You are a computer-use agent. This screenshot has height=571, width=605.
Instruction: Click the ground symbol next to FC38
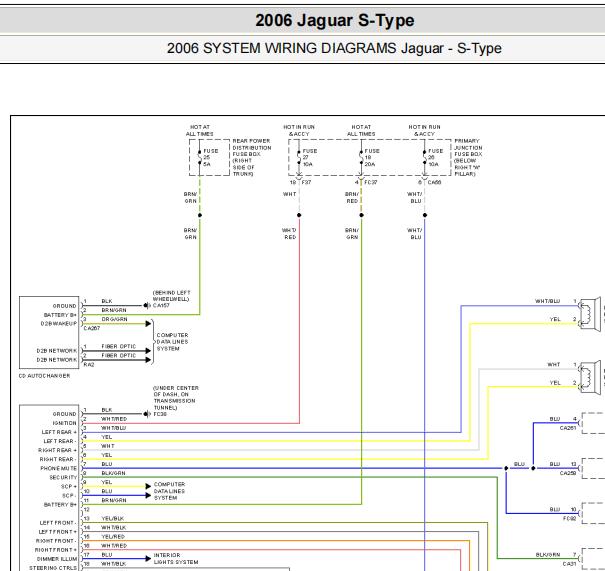[x=146, y=414]
